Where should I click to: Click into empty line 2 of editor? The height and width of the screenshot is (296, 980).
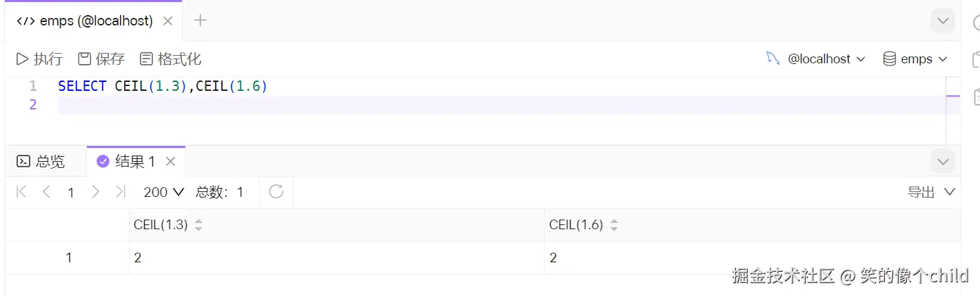tap(414, 105)
